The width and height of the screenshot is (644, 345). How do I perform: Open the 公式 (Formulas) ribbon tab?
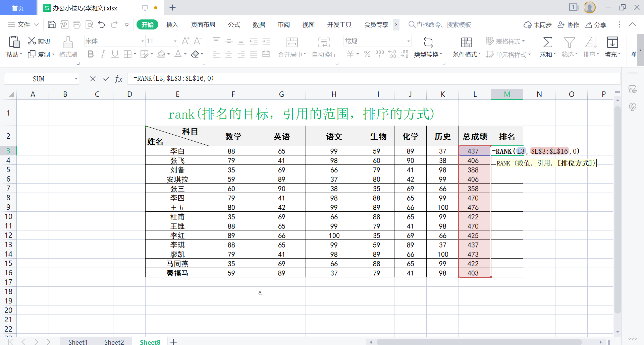(x=234, y=24)
